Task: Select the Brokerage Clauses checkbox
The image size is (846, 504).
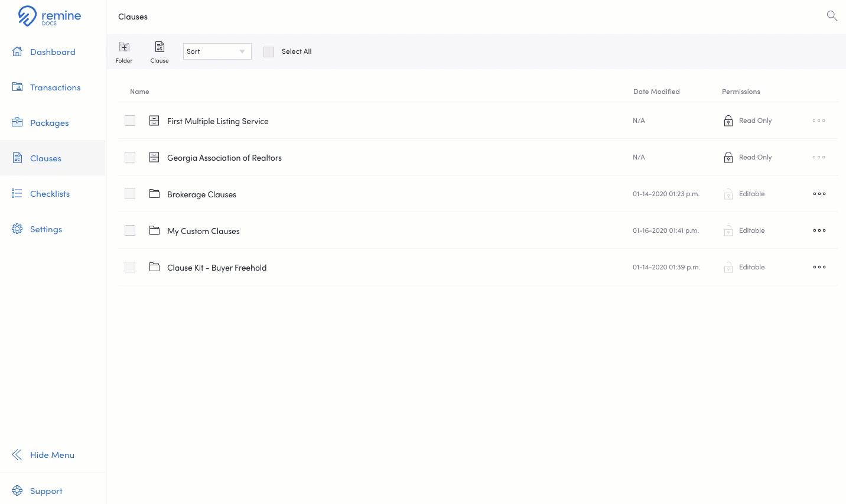Action: [x=130, y=194]
